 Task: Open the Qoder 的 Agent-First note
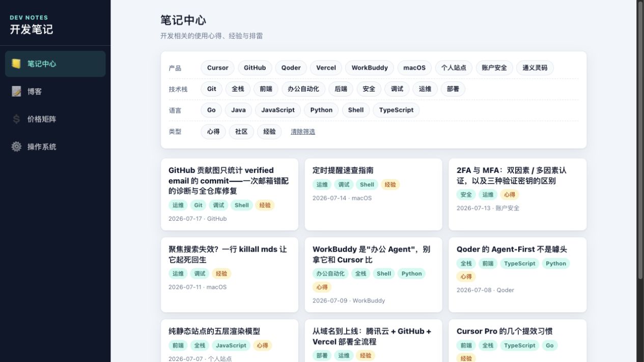click(518, 275)
